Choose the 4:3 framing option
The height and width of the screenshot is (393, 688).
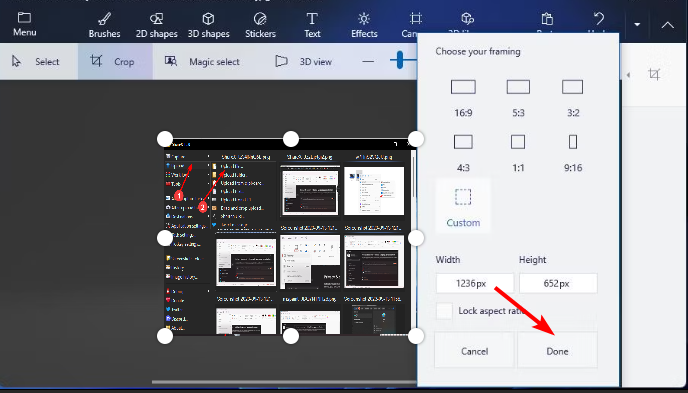click(463, 154)
